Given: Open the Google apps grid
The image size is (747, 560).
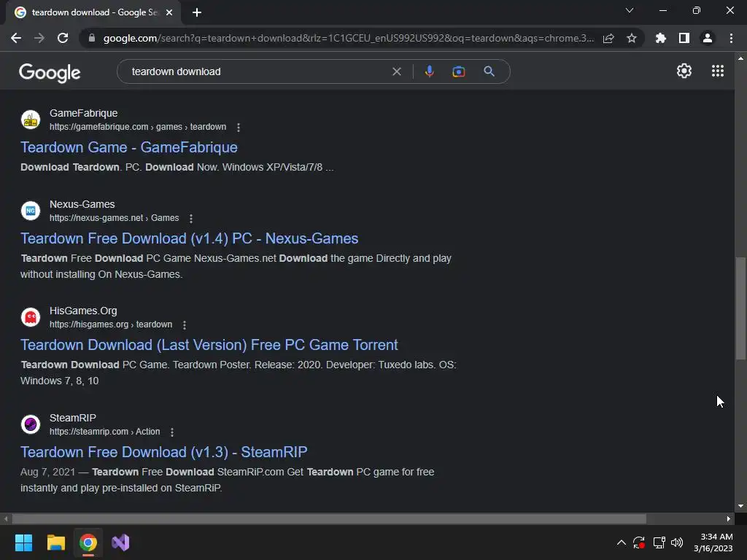Looking at the screenshot, I should tap(718, 71).
